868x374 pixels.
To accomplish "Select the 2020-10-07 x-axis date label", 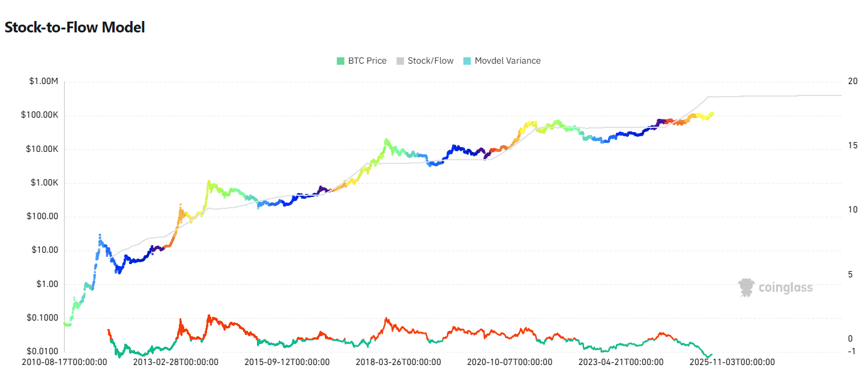I will click(509, 362).
